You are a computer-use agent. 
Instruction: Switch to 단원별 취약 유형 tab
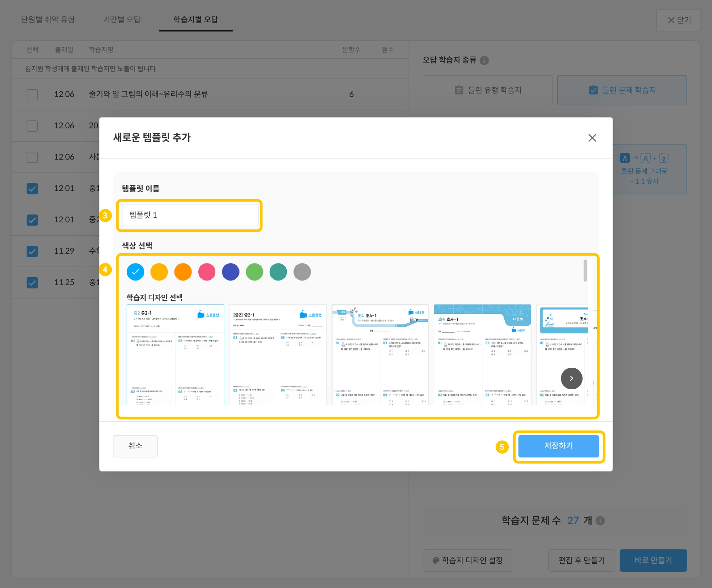(48, 19)
